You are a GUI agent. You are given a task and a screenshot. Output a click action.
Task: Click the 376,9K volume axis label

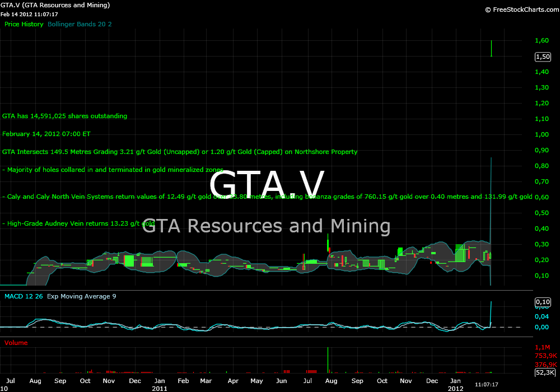(x=546, y=365)
